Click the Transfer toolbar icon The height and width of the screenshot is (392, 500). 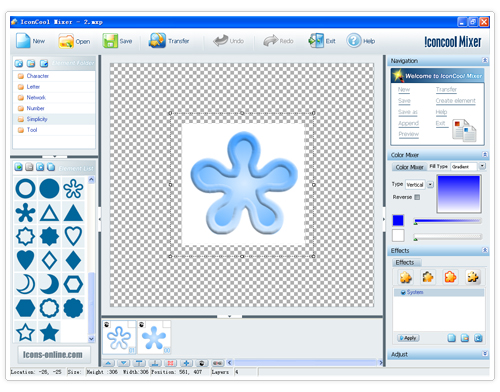point(157,41)
